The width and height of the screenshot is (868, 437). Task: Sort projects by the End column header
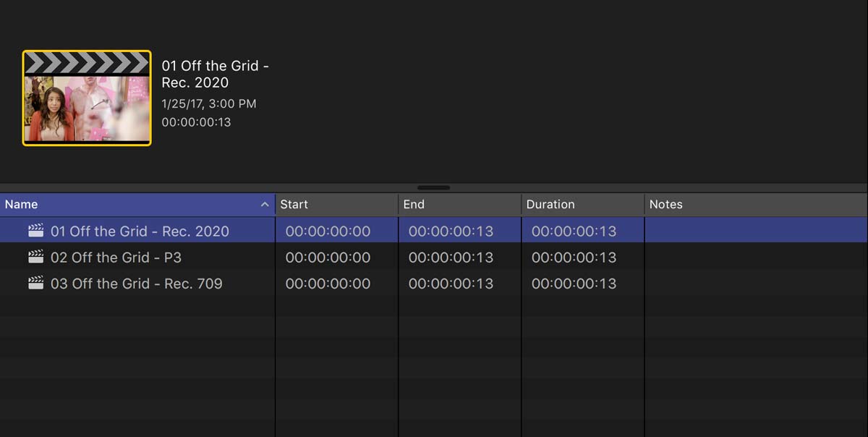pyautogui.click(x=460, y=205)
